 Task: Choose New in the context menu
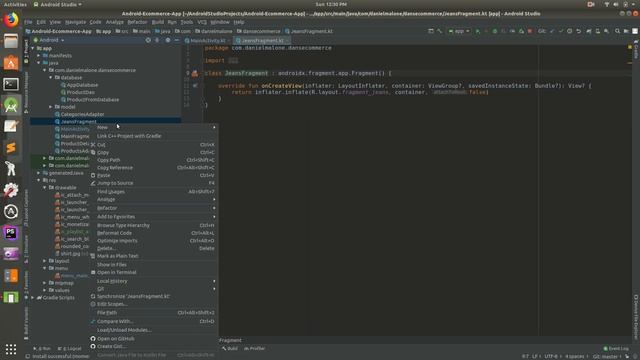click(154, 127)
